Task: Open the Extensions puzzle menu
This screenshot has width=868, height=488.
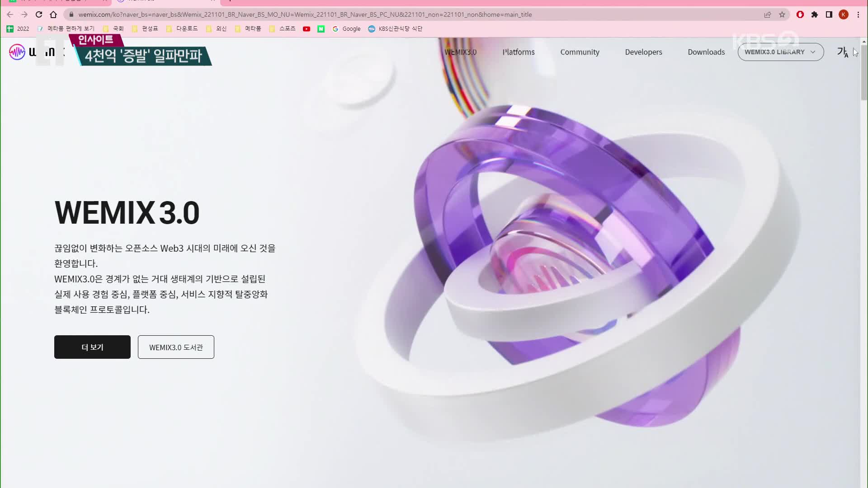Action: tap(815, 14)
